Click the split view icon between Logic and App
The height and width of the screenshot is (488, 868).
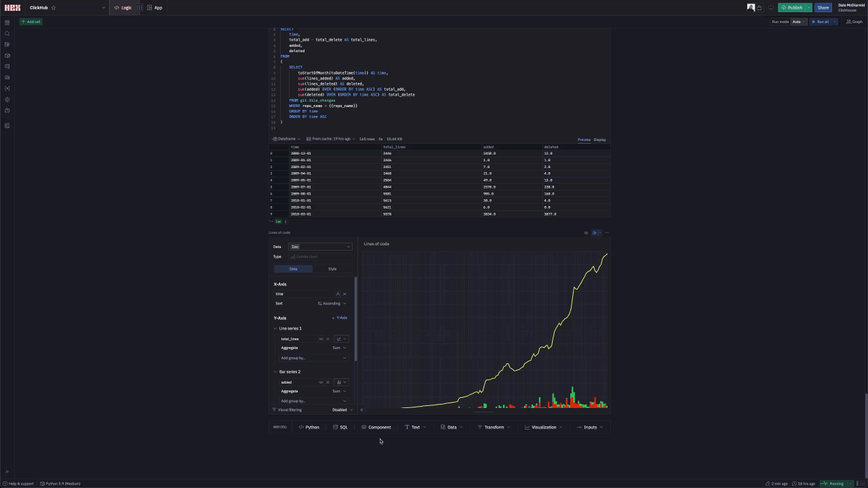point(140,8)
